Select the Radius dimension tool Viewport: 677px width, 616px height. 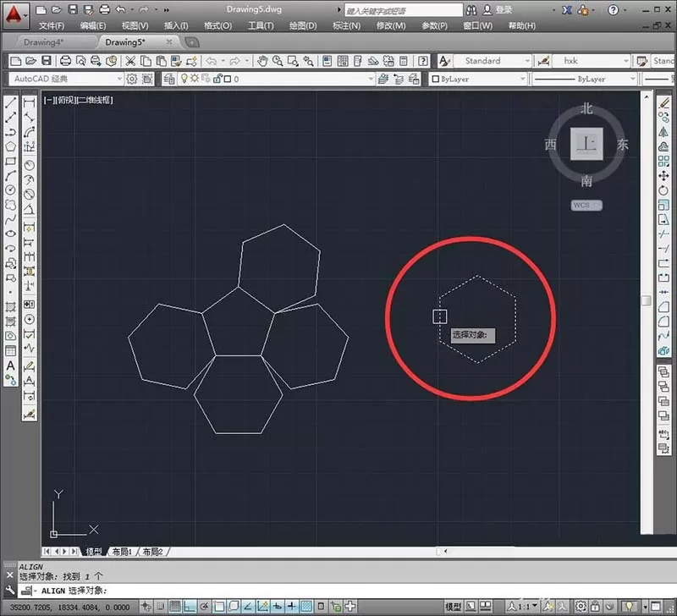click(29, 165)
